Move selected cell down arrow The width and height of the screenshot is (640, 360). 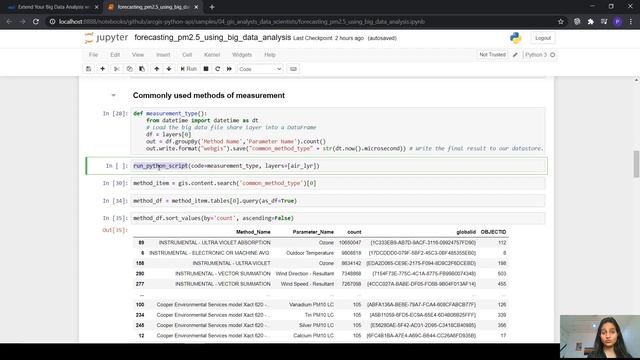click(x=169, y=69)
